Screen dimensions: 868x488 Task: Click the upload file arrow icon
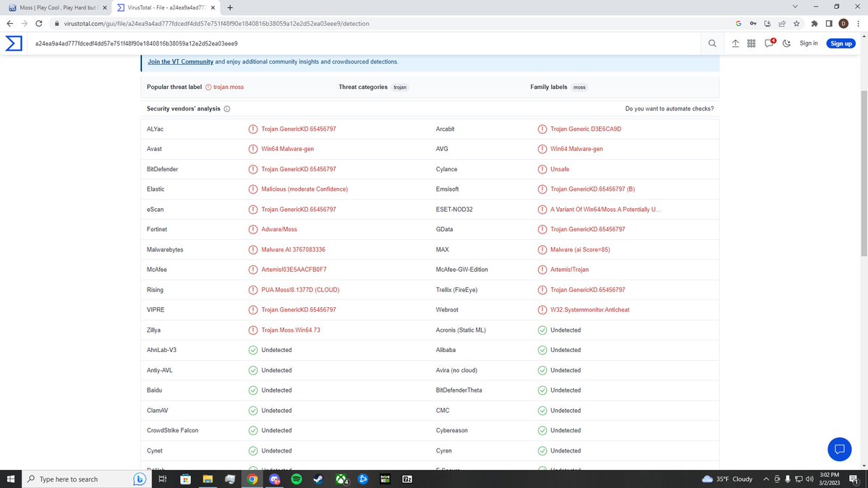(736, 43)
